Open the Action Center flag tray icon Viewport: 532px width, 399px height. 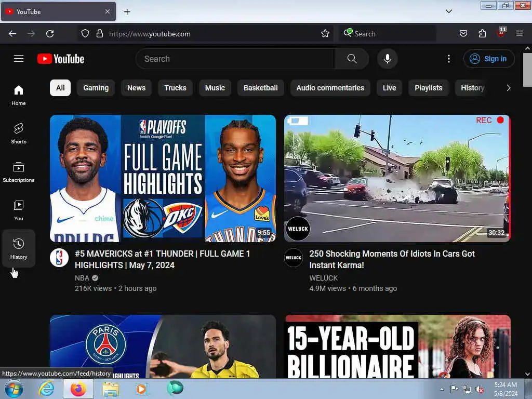[454, 389]
